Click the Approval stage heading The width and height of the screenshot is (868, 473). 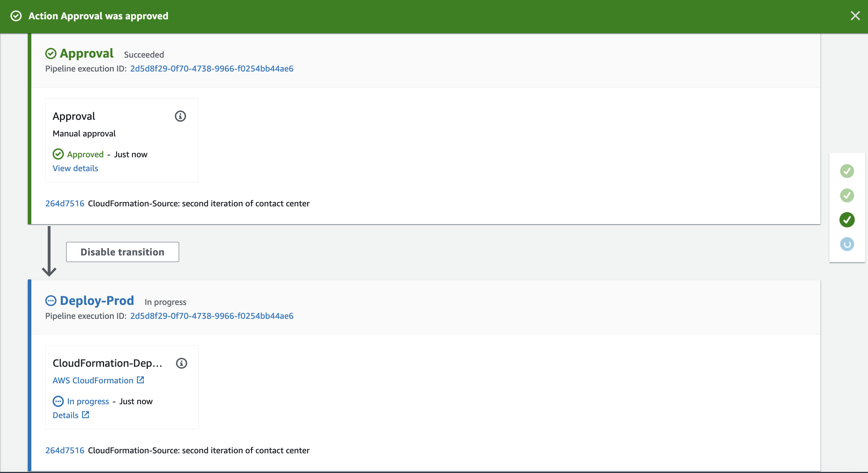point(87,53)
